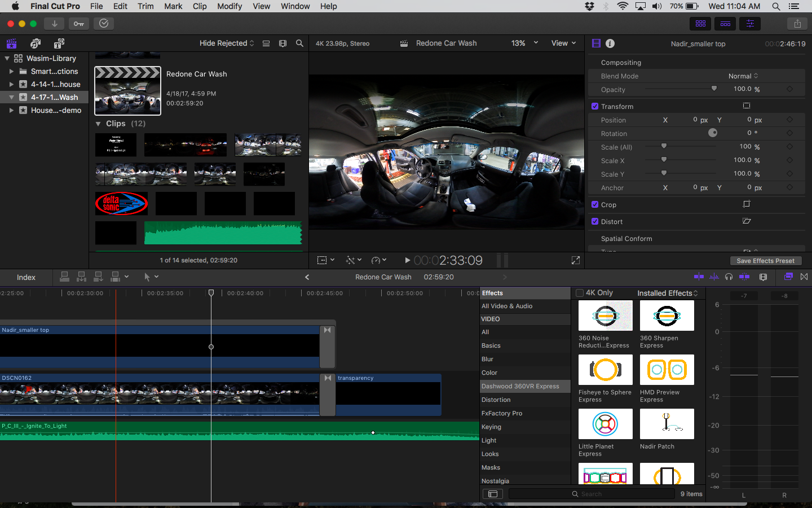Viewport: 812px width, 508px height.
Task: Click the Save Effects Preset button
Action: (765, 261)
